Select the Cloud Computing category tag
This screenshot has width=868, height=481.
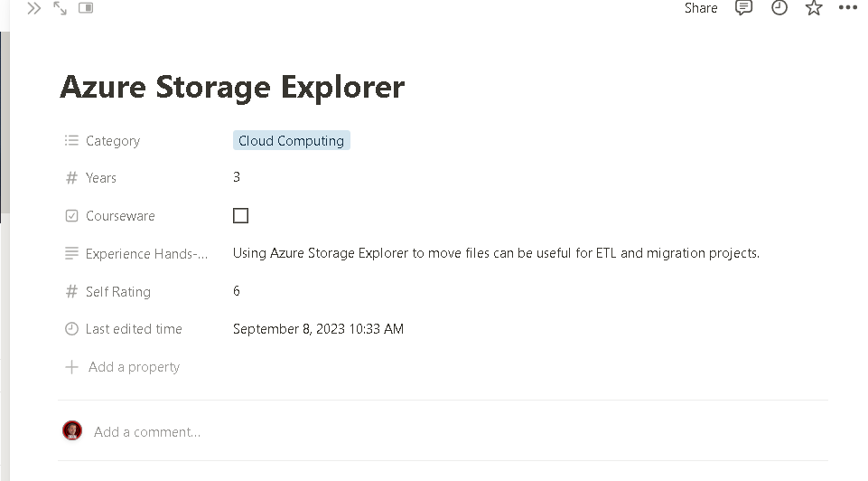coord(291,141)
